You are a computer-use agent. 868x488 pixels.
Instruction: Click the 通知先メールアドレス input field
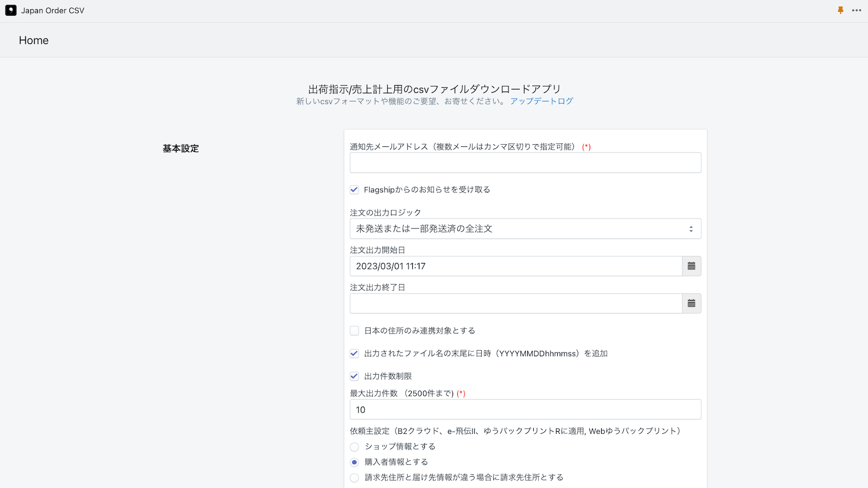pos(525,162)
